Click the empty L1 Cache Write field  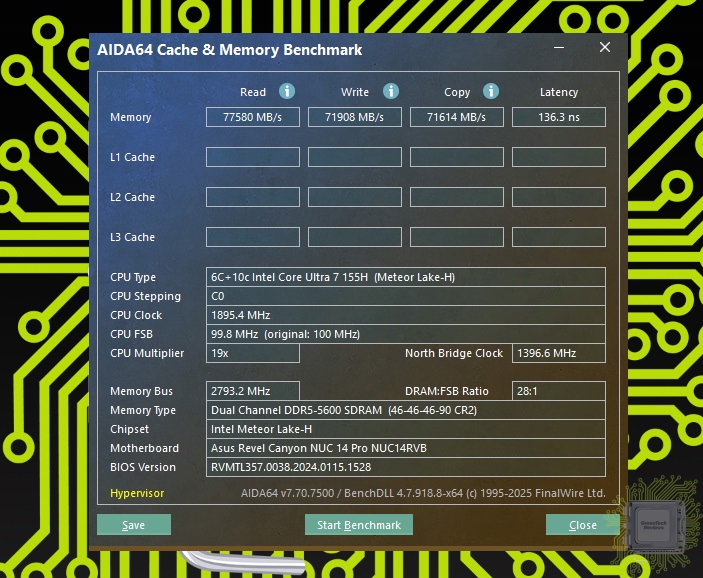pos(355,157)
